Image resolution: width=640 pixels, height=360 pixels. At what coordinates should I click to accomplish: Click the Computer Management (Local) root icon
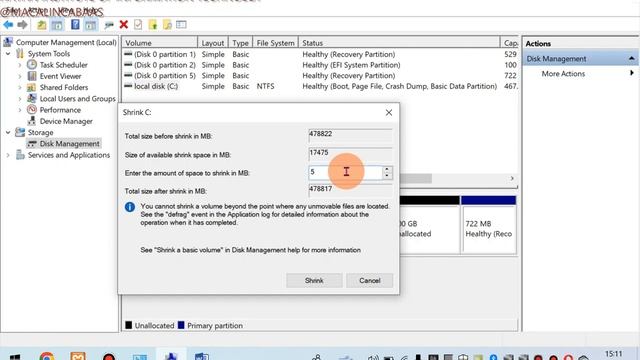click(8, 42)
